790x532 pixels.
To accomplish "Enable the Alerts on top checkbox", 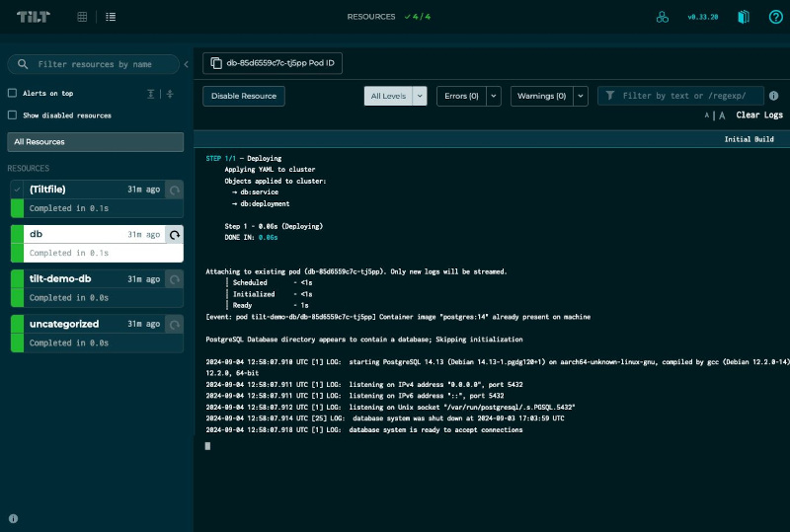I will pyautogui.click(x=13, y=93).
